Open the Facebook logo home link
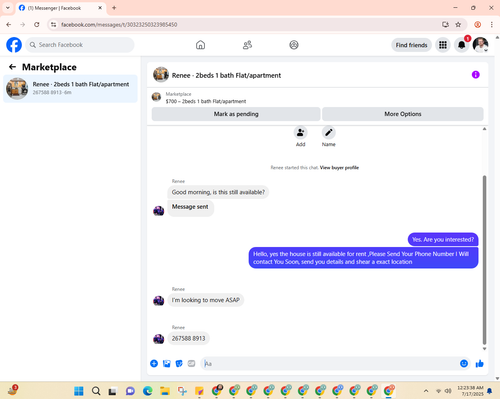This screenshot has height=399, width=500. tap(14, 45)
